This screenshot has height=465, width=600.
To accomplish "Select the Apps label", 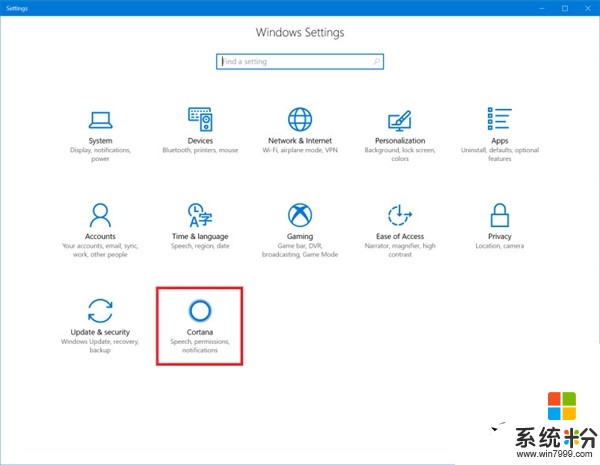I will tap(500, 141).
